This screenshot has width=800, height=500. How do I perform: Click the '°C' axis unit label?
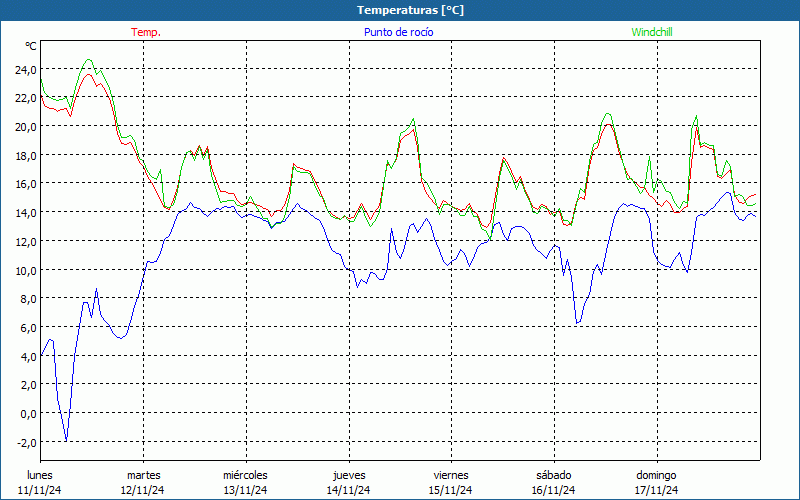click(31, 46)
